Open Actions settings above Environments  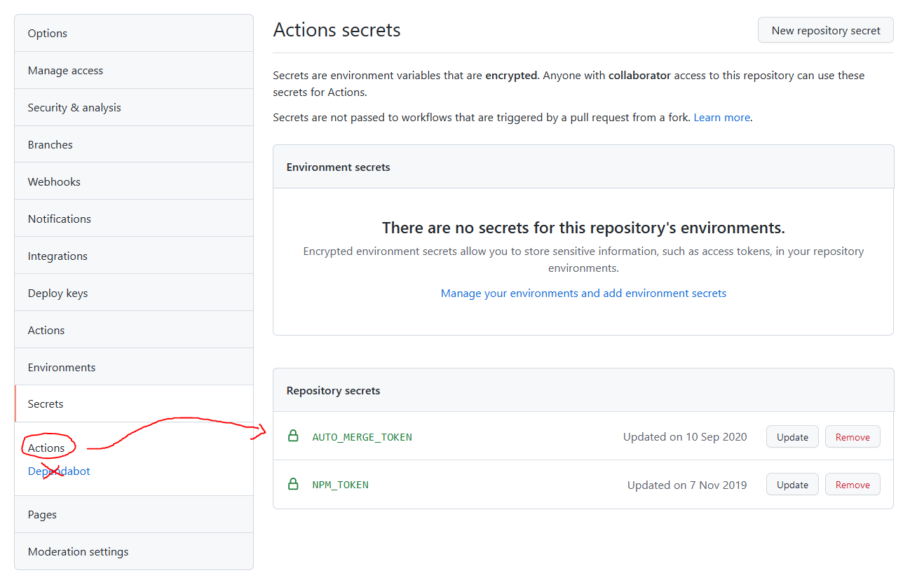(x=134, y=330)
